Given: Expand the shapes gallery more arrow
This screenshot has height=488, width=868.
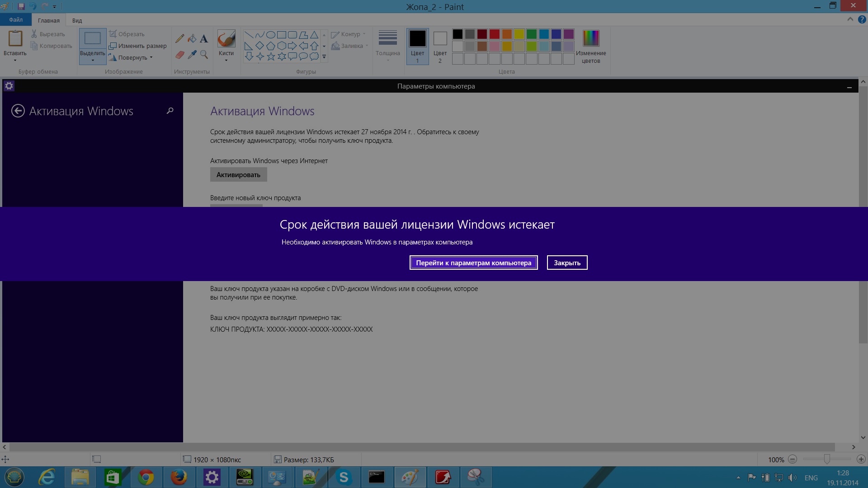Looking at the screenshot, I should 324,57.
